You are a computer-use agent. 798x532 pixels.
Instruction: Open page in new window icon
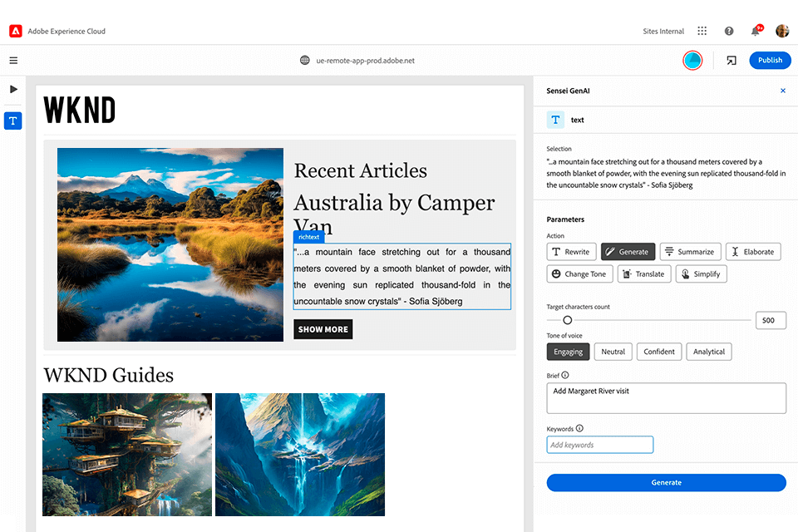click(x=731, y=61)
